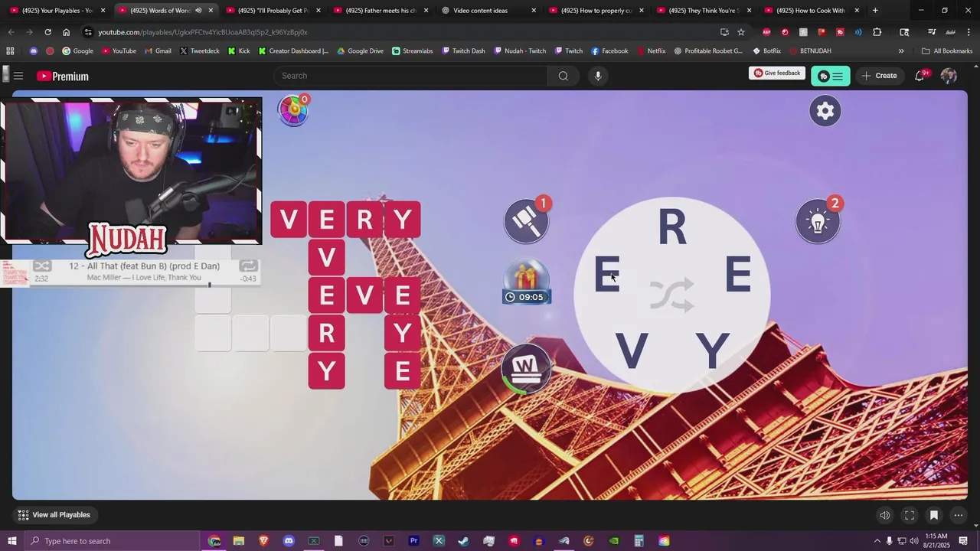The image size is (980, 551).
Task: Open the Gmail bookmark
Action: click(x=158, y=51)
